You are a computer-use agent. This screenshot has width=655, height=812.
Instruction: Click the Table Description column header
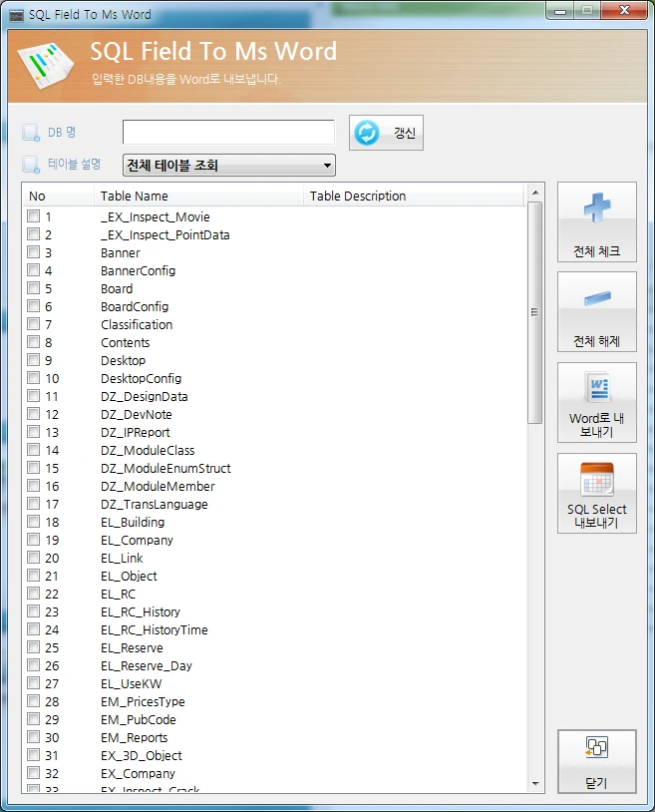tap(358, 197)
